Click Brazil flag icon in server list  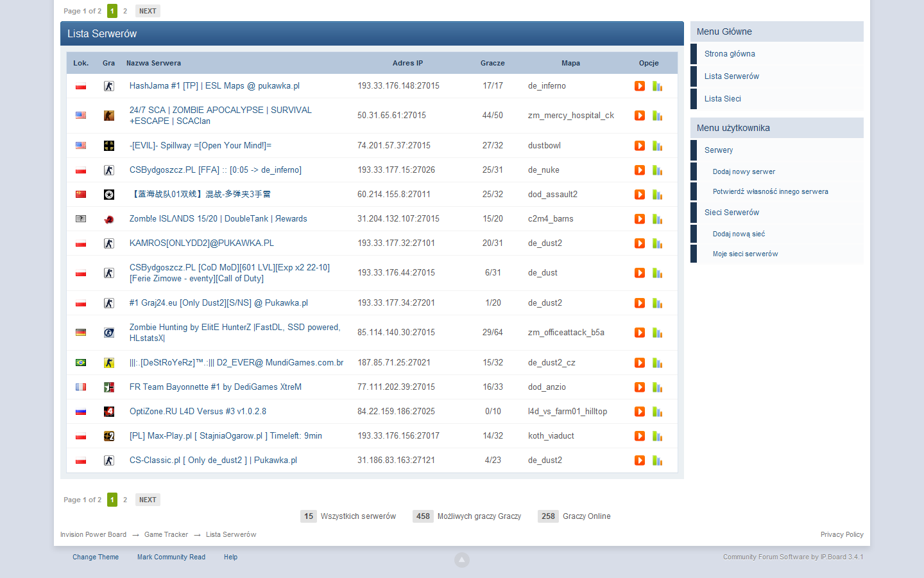pyautogui.click(x=81, y=363)
